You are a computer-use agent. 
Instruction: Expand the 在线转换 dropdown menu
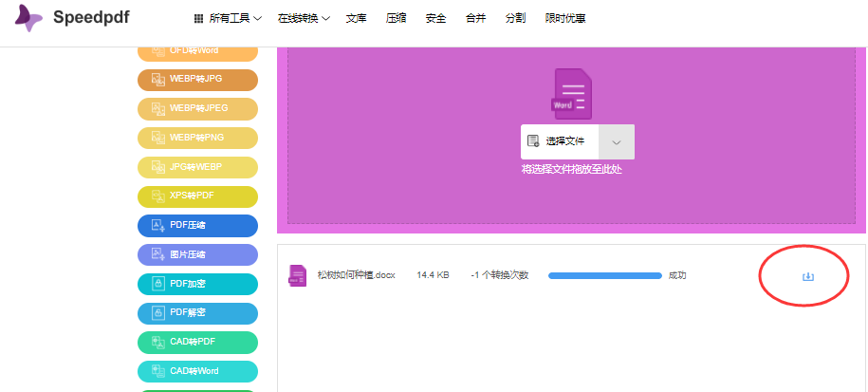pos(304,18)
